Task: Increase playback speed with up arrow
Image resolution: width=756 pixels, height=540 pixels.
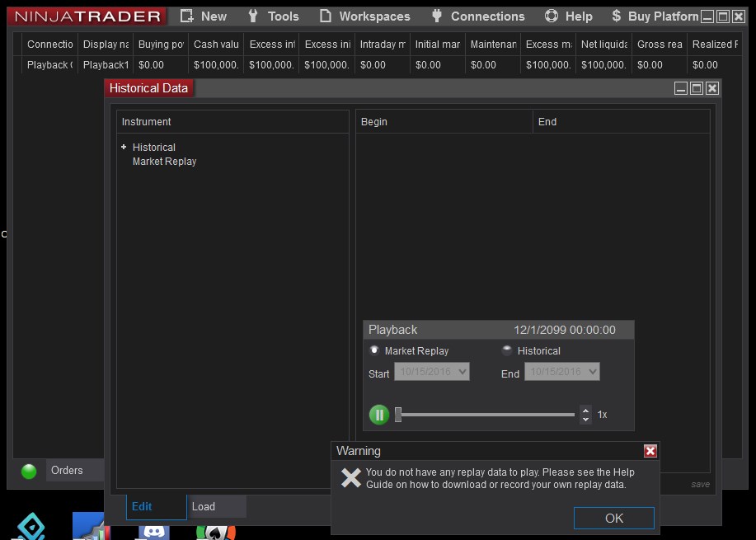Action: [x=585, y=411]
